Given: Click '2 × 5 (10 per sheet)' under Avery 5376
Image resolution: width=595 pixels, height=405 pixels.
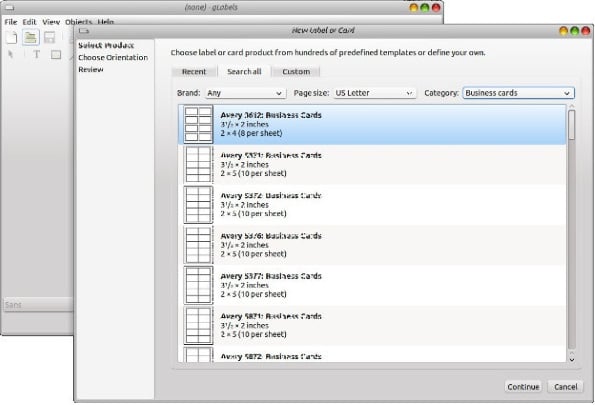Looking at the screenshot, I should [x=253, y=254].
